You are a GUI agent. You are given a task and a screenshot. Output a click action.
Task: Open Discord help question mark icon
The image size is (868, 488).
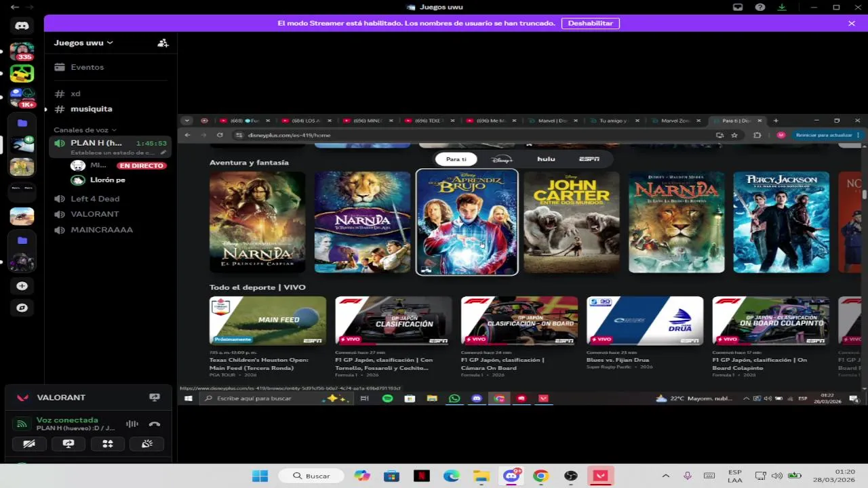(x=760, y=7)
